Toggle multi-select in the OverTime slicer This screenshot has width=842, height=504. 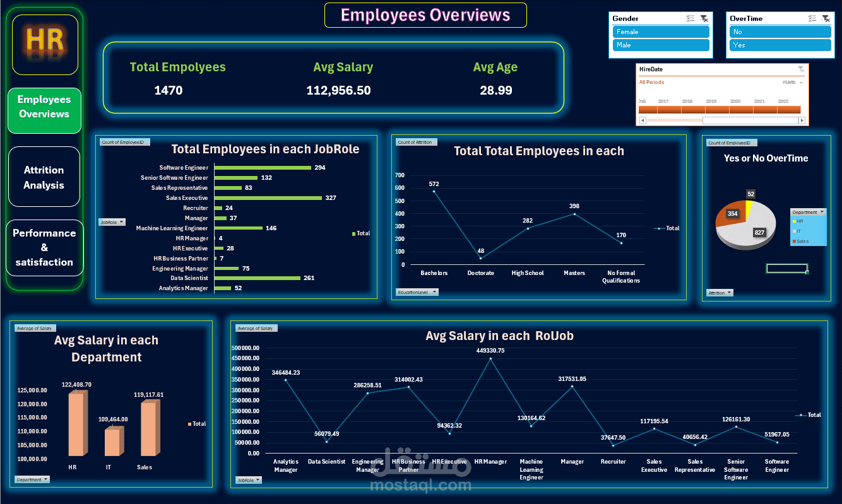coord(812,19)
